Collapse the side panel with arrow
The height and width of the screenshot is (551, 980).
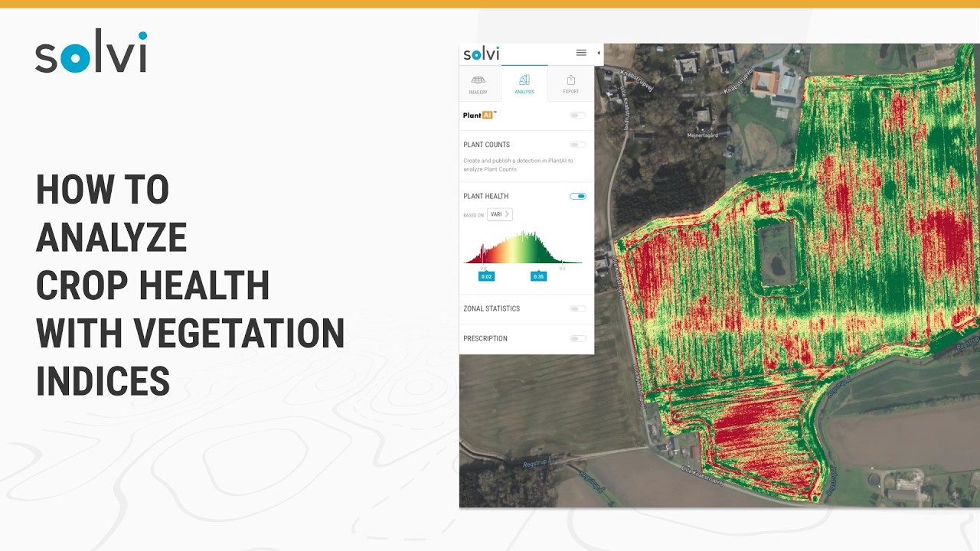[x=599, y=53]
